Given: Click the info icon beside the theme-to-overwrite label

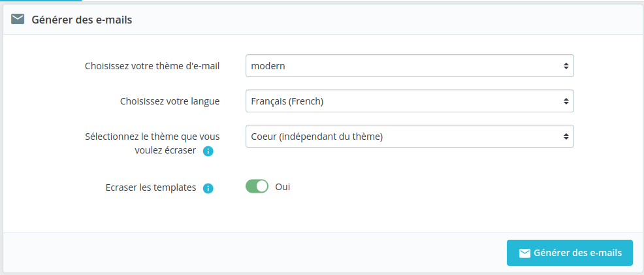Looking at the screenshot, I should click(208, 152).
